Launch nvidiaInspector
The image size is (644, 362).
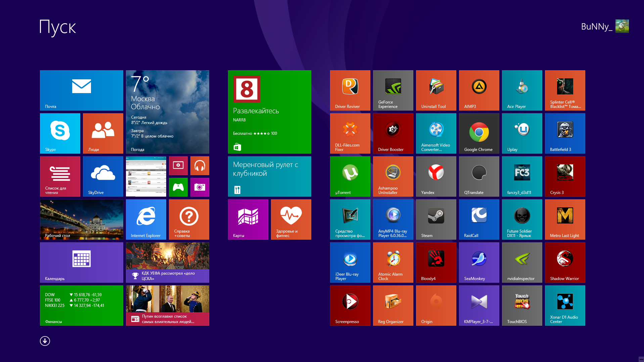point(522,263)
